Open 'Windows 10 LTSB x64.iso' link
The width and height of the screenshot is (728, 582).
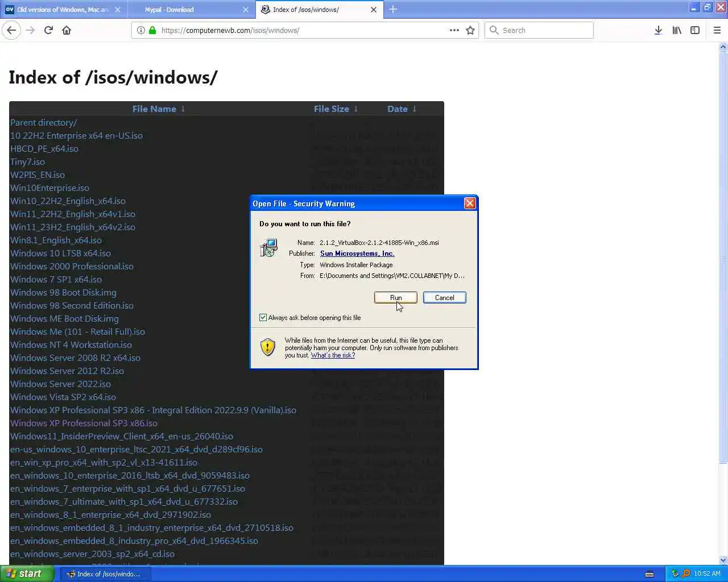point(60,253)
